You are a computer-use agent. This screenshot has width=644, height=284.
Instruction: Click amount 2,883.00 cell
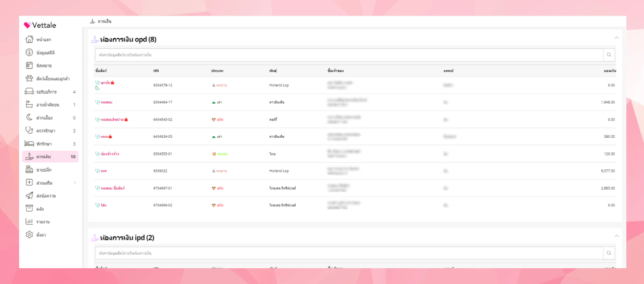click(608, 188)
